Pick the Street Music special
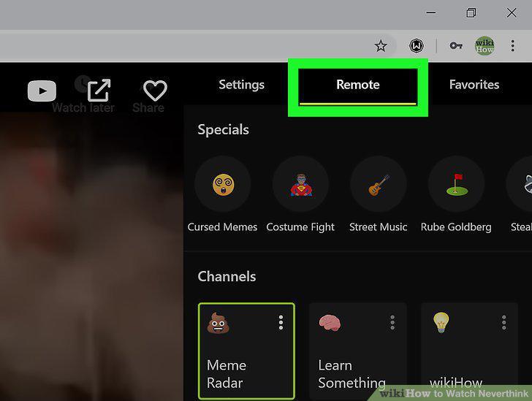 click(x=379, y=194)
